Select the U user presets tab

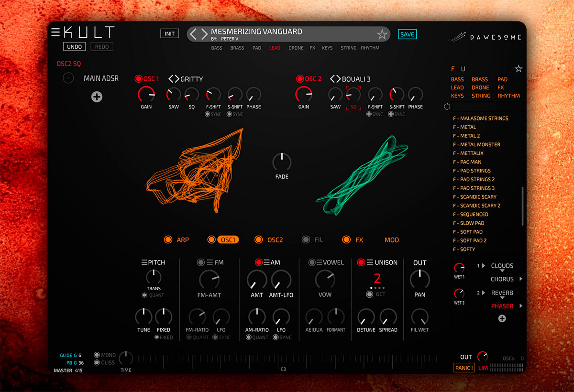click(463, 69)
